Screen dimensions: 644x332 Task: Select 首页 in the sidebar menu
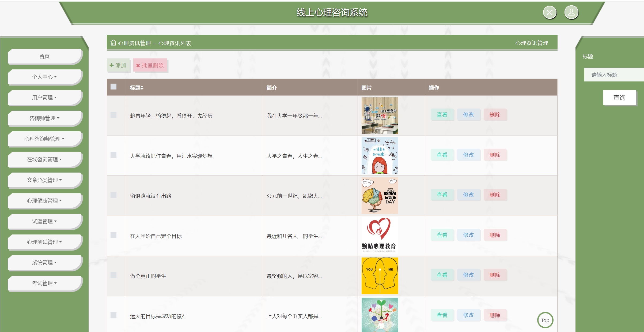(x=45, y=56)
